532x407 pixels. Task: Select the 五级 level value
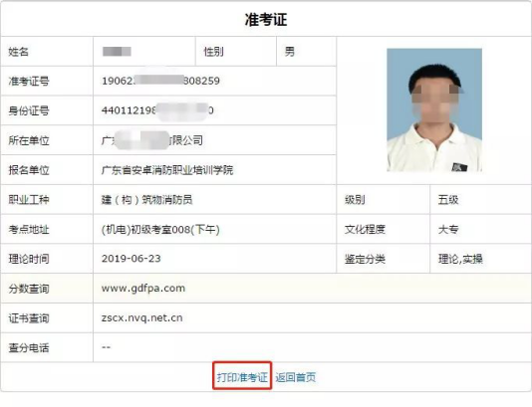(x=448, y=200)
